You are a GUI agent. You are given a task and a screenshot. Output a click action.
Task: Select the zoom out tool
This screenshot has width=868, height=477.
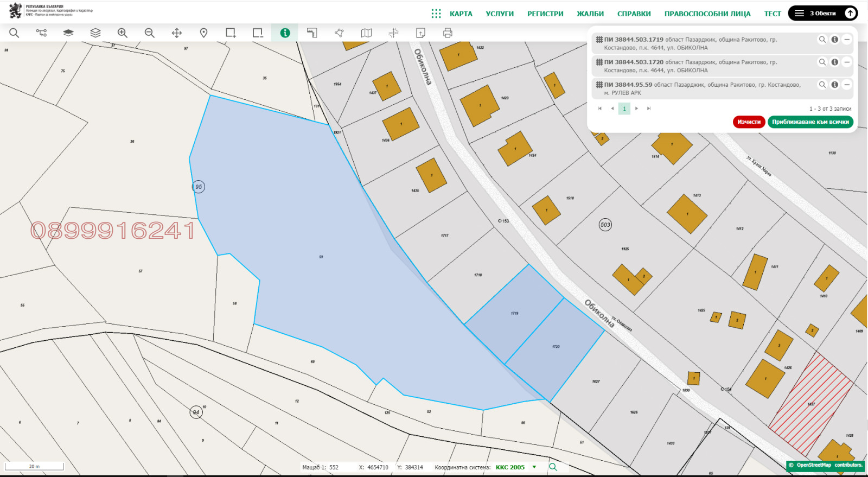(x=150, y=33)
